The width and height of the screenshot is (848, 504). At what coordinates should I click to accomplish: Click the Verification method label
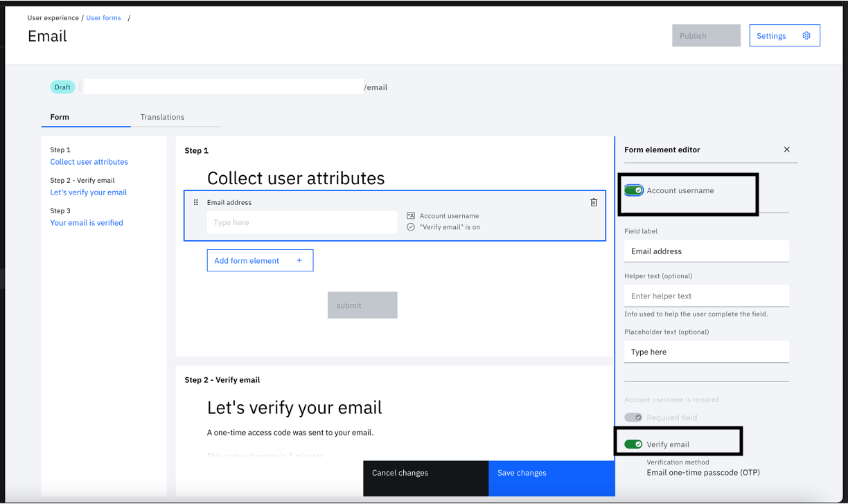coord(678,462)
